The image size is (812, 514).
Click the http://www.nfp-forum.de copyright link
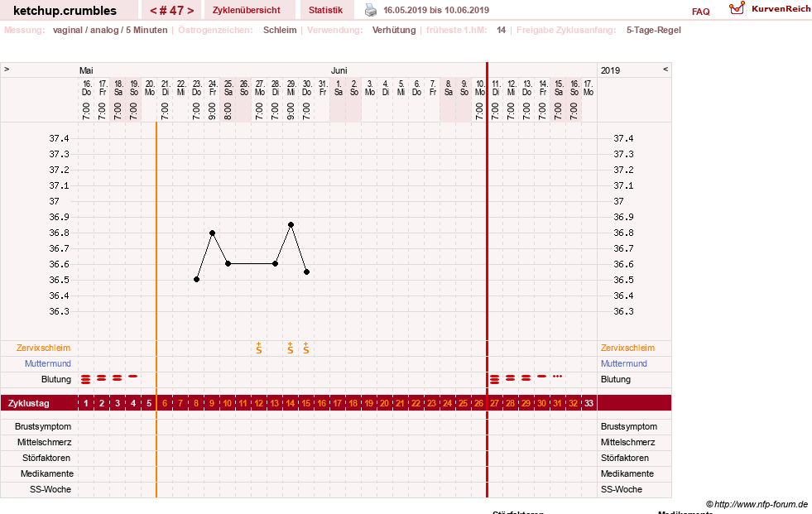[757, 504]
